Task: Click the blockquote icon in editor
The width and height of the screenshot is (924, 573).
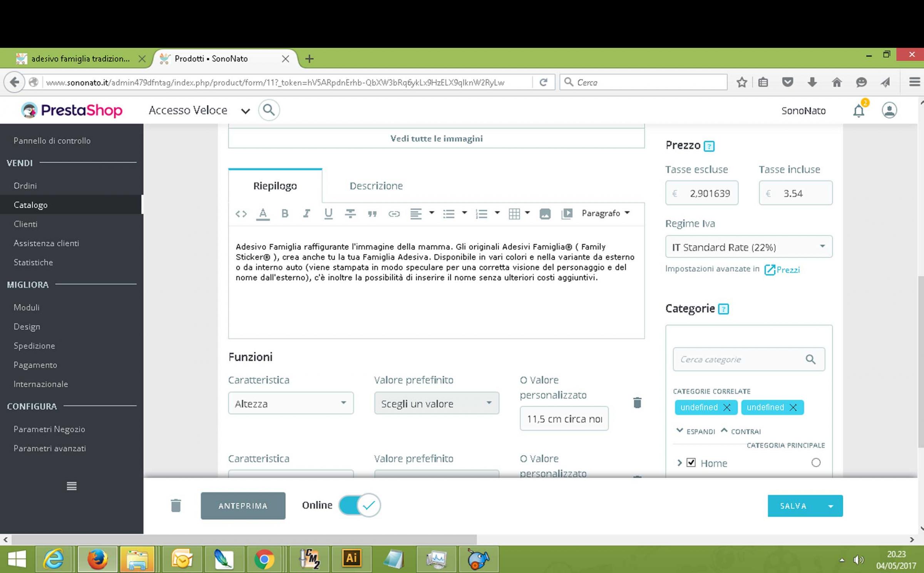Action: 372,214
